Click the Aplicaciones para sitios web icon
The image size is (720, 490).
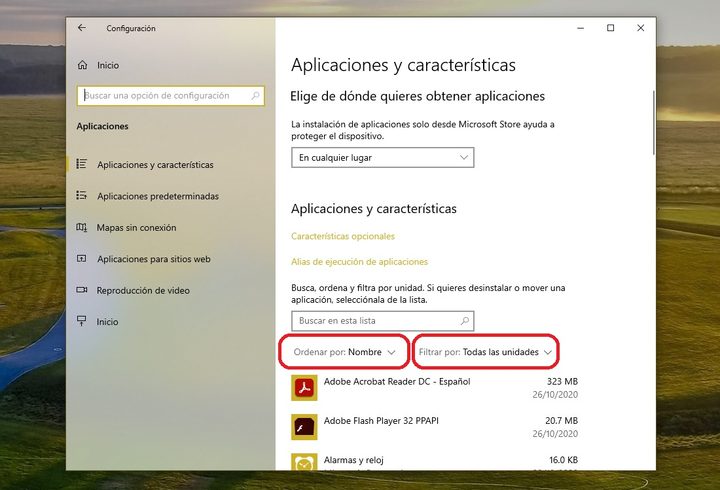coord(82,259)
